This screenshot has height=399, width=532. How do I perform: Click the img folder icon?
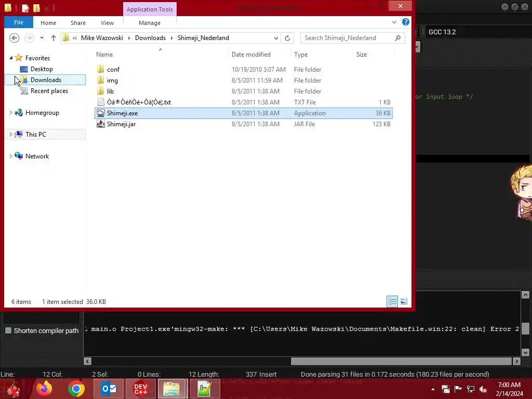[x=100, y=80]
